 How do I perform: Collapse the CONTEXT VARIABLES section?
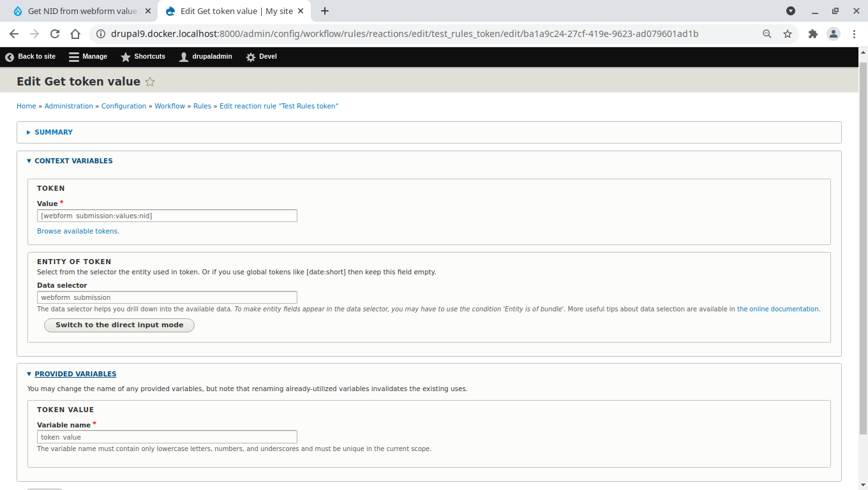74,161
